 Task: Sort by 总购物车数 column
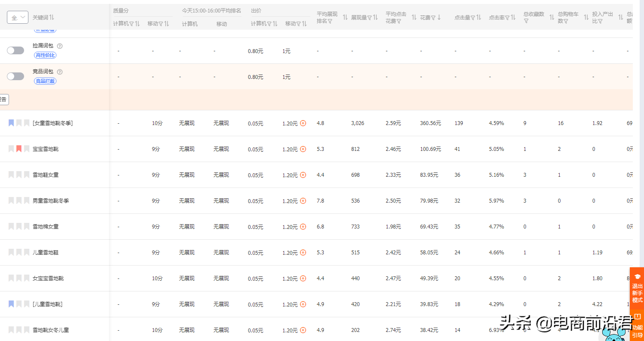(x=586, y=17)
